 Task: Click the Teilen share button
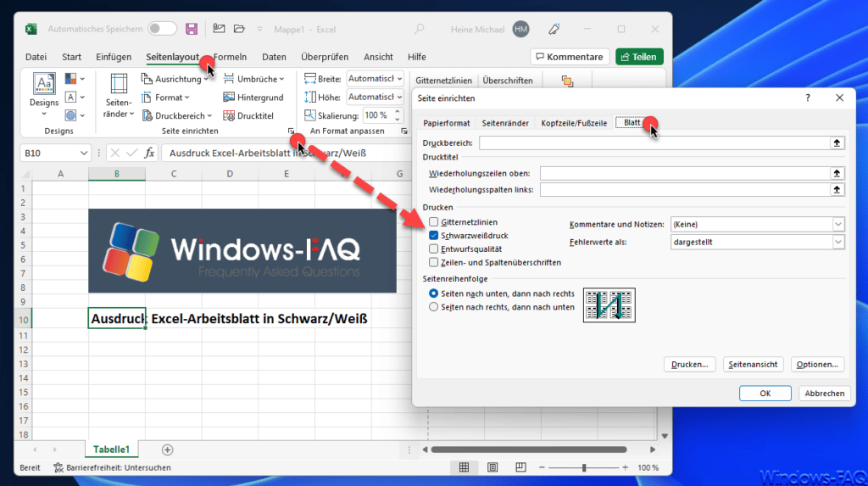pos(639,57)
